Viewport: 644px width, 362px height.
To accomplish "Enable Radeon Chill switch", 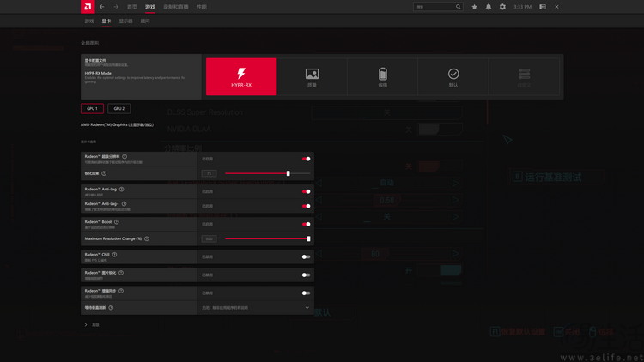I will [x=306, y=257].
